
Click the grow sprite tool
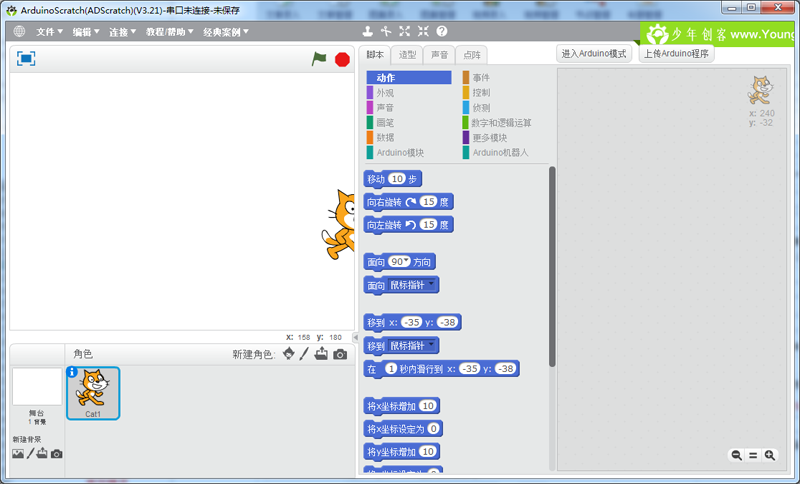click(x=405, y=31)
